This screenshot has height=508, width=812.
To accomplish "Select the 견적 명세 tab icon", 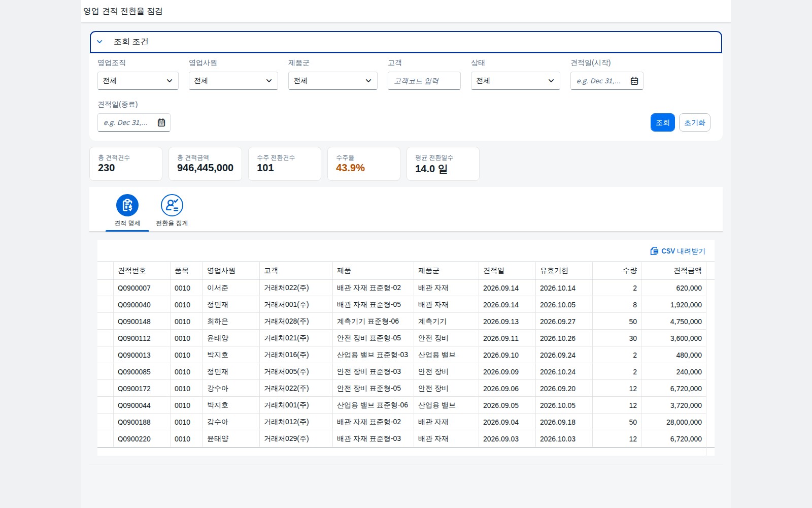I will pyautogui.click(x=127, y=205).
